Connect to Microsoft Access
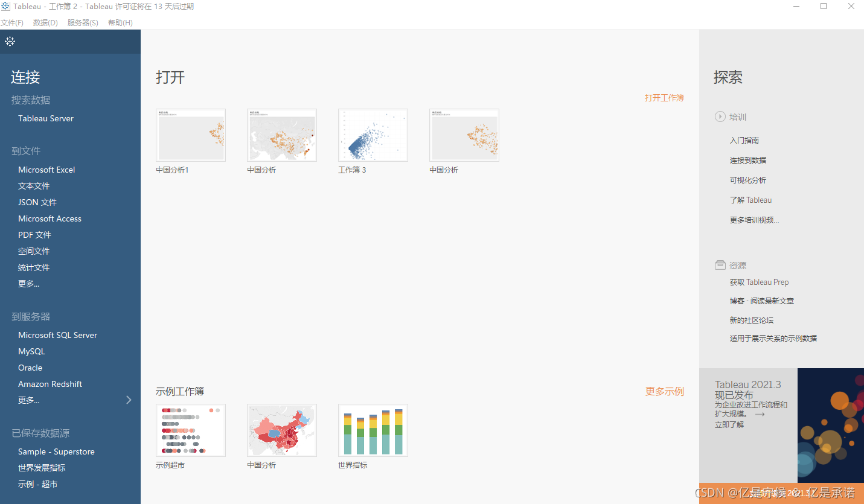Image resolution: width=864 pixels, height=504 pixels. [x=50, y=219]
